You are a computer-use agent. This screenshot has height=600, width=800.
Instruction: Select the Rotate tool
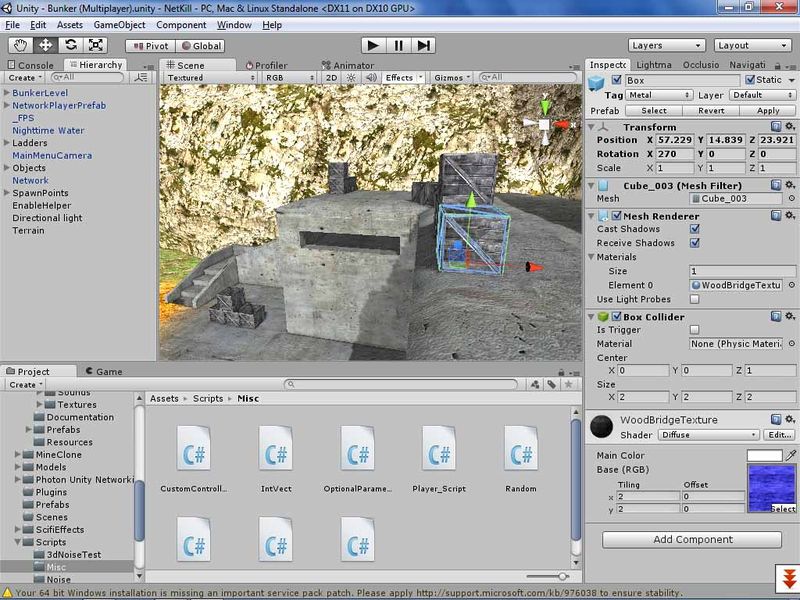(x=68, y=45)
